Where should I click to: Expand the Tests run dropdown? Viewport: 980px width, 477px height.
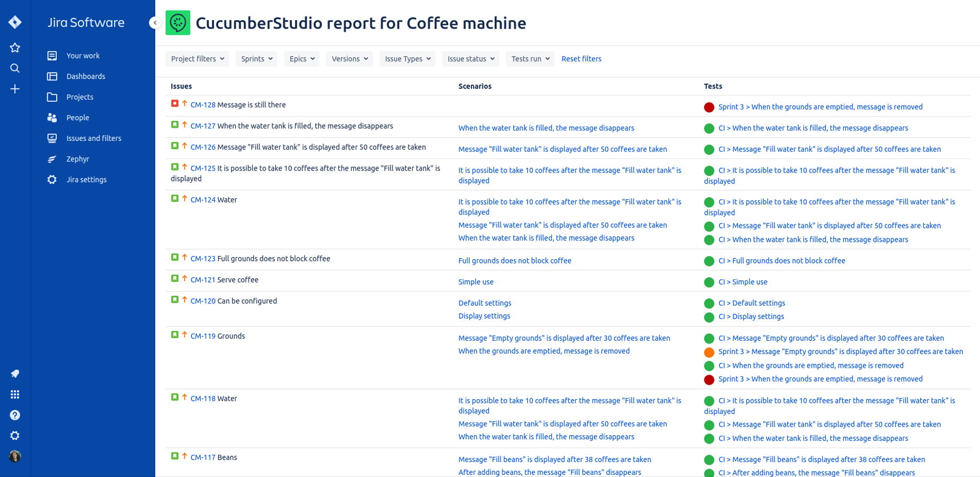(x=530, y=59)
